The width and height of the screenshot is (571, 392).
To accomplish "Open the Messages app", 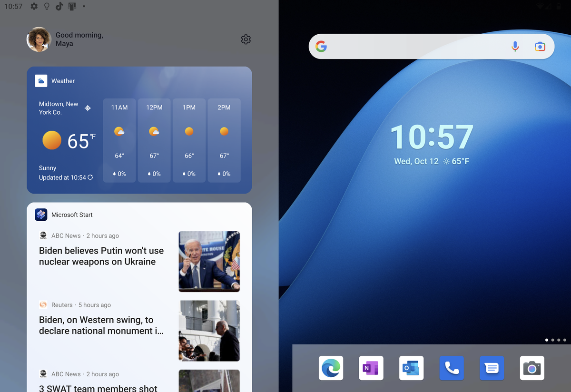I will coord(492,368).
